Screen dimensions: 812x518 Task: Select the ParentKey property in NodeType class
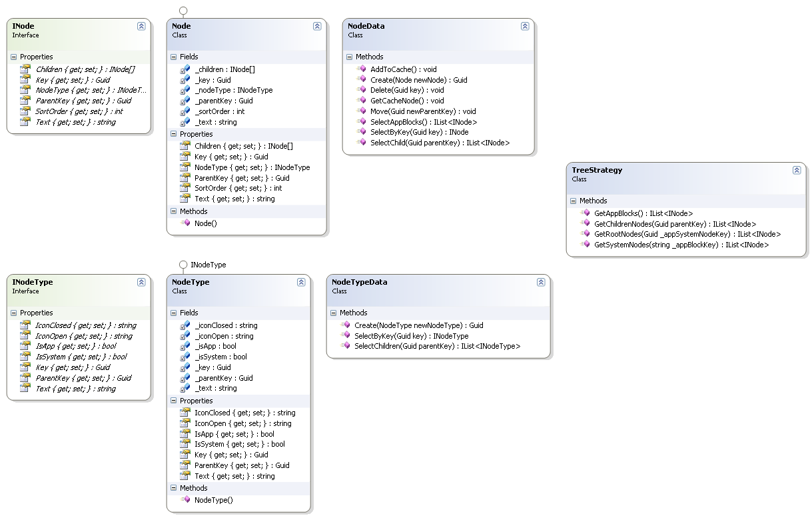(x=242, y=465)
